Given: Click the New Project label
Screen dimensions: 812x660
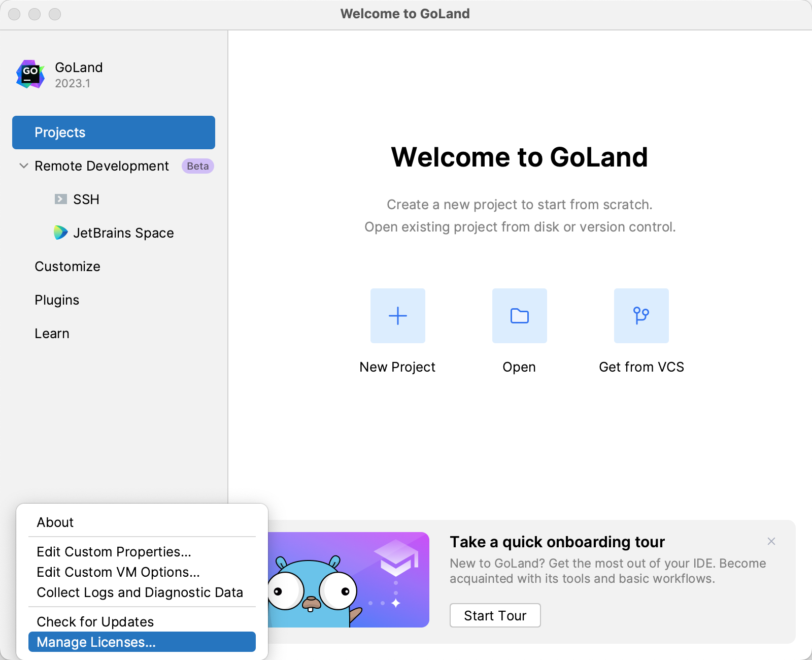Looking at the screenshot, I should 397,367.
